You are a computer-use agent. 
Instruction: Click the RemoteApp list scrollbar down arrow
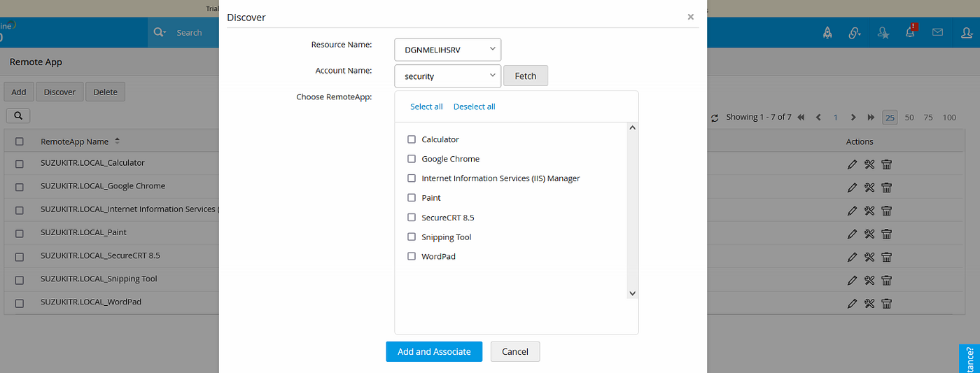(632, 293)
